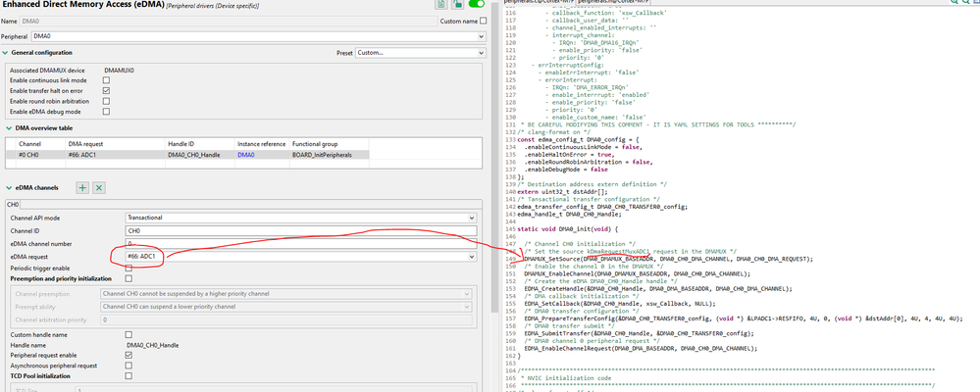980x392 pixels.
Task: Toggle the green eDMA component enable switch
Action: click(476, 4)
